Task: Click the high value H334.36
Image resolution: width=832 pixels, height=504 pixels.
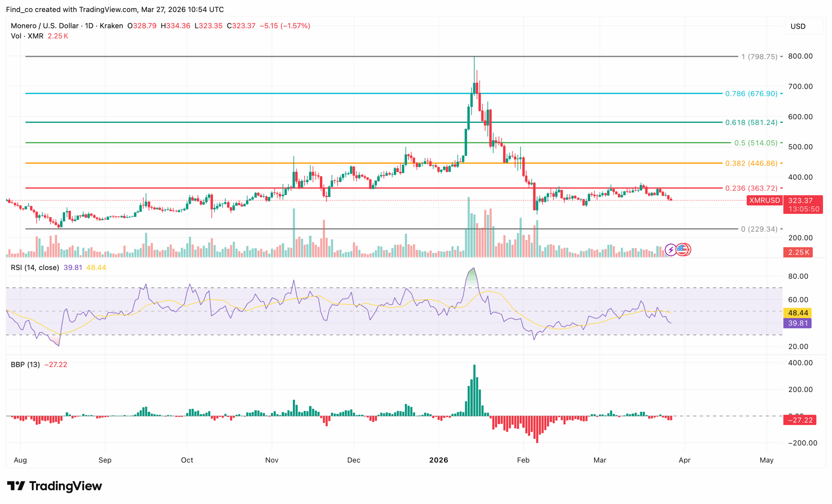Action: coord(175,26)
